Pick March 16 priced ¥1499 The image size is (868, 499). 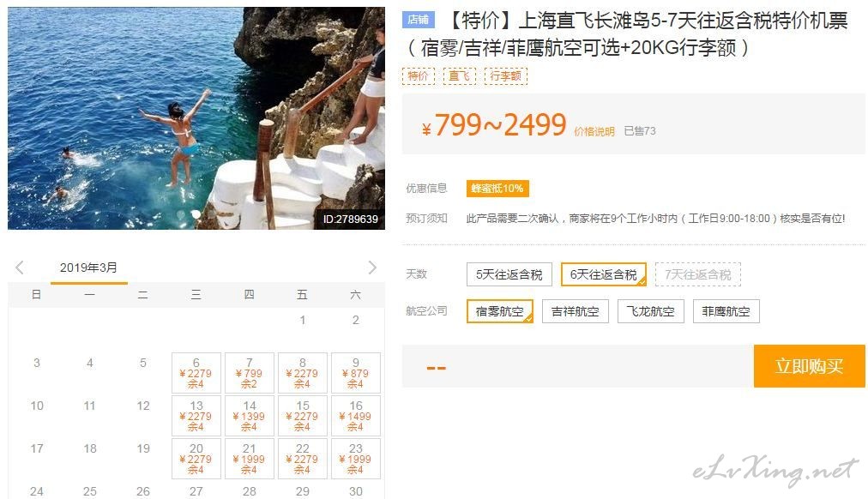[355, 416]
